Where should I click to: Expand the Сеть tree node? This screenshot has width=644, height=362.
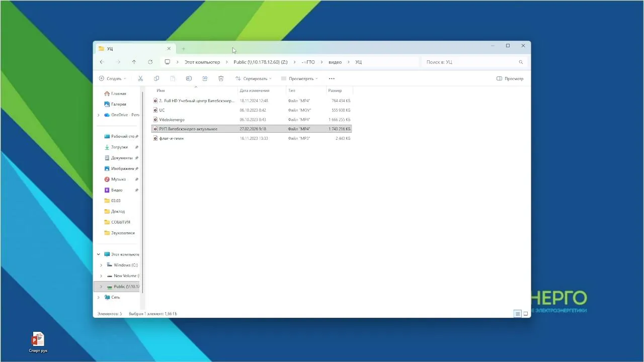[99, 297]
